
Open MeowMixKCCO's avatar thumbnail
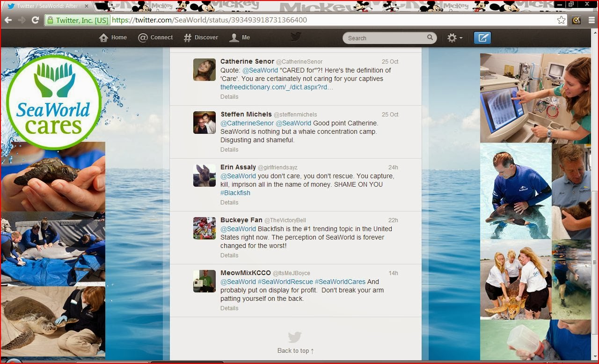tap(205, 281)
